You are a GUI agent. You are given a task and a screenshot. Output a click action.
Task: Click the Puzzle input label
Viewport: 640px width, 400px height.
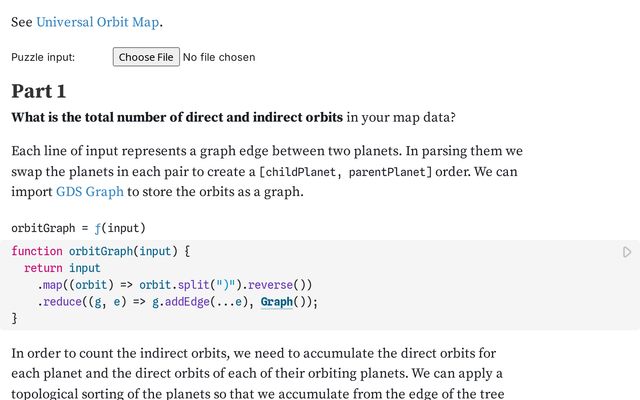coord(43,57)
